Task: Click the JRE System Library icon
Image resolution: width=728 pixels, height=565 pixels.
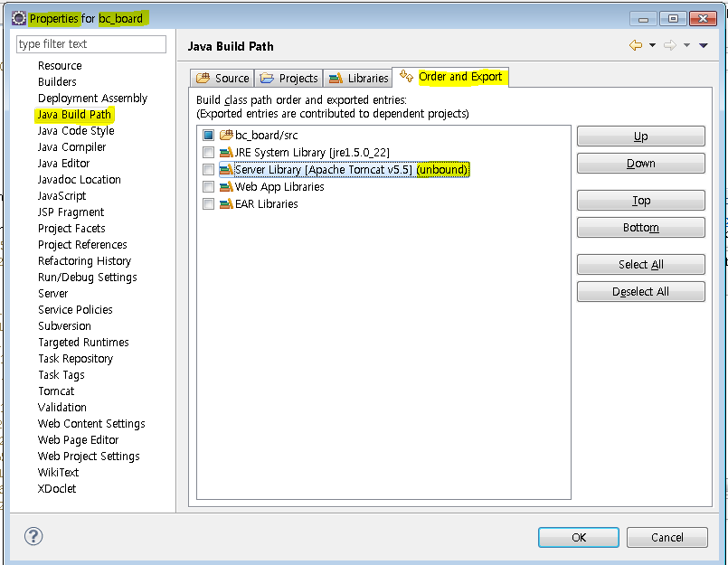Action: click(226, 153)
